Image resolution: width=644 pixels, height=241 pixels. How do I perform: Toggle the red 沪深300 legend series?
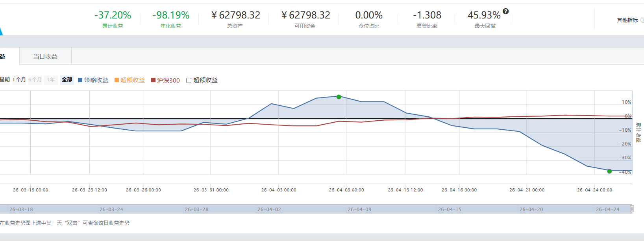coord(165,80)
